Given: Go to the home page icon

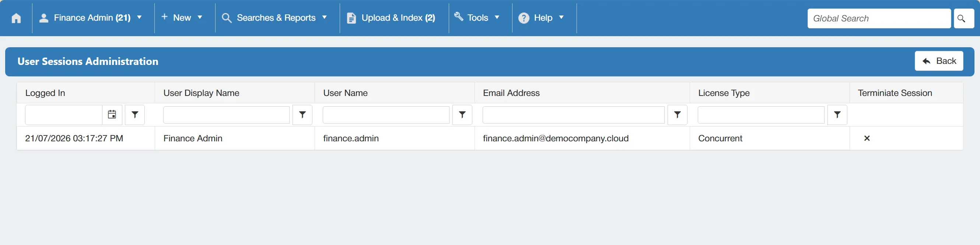Looking at the screenshot, I should [x=16, y=18].
